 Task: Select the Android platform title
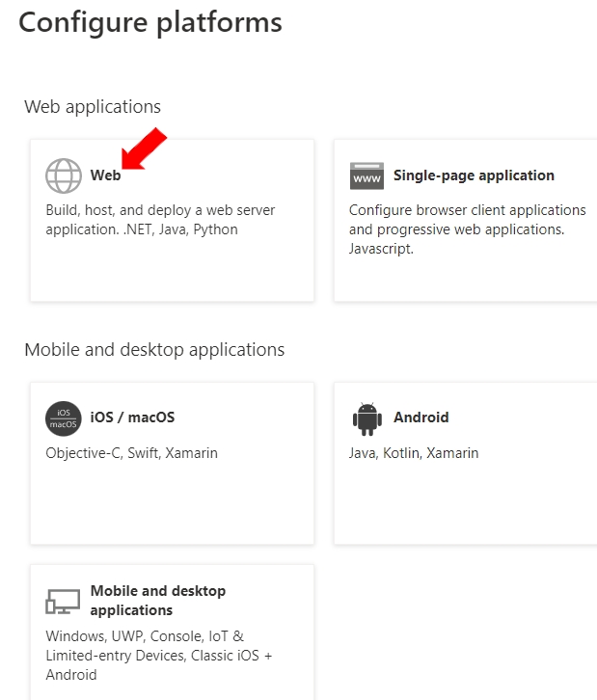(x=421, y=417)
